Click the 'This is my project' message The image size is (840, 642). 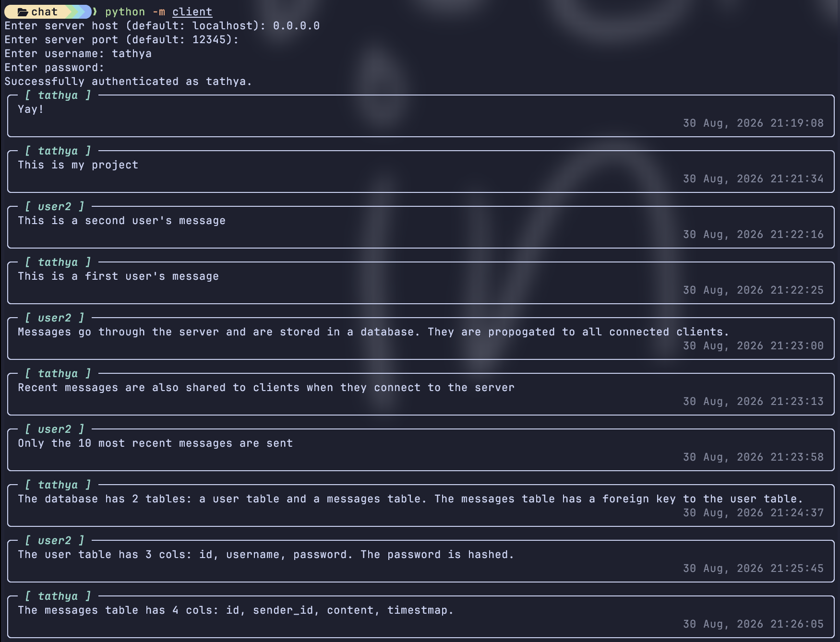(x=78, y=165)
